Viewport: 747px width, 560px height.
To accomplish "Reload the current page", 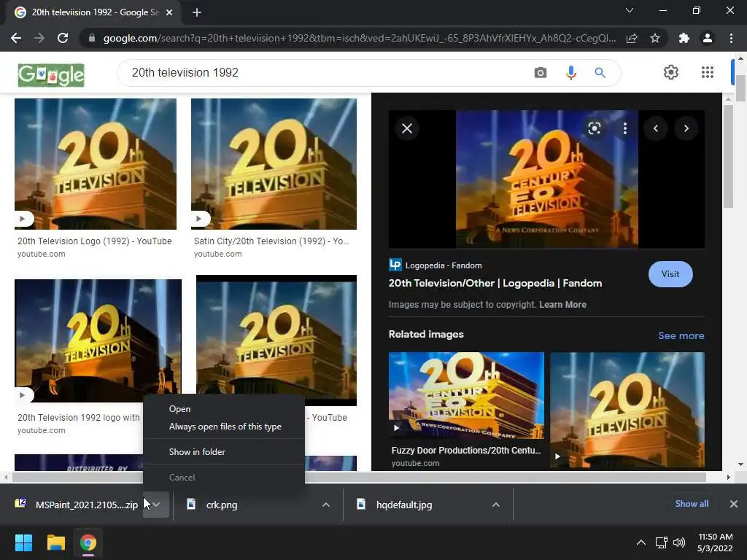I will [x=63, y=38].
